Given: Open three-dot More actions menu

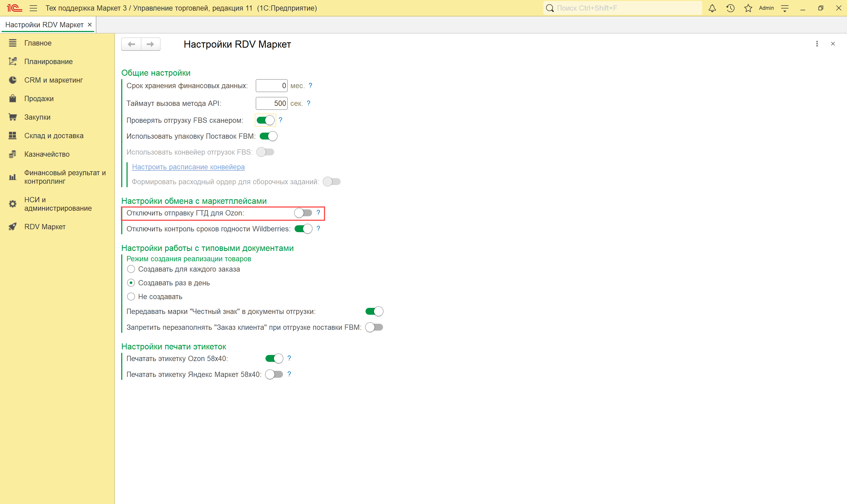Looking at the screenshot, I should [817, 44].
